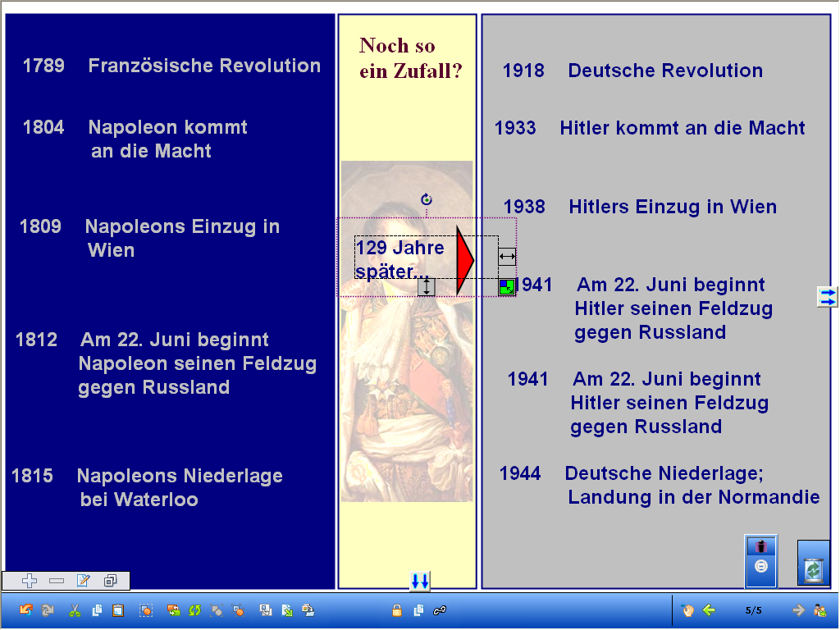This screenshot has width=840, height=630.
Task: Select the '129 Jahre später...' text box
Action: click(400, 259)
